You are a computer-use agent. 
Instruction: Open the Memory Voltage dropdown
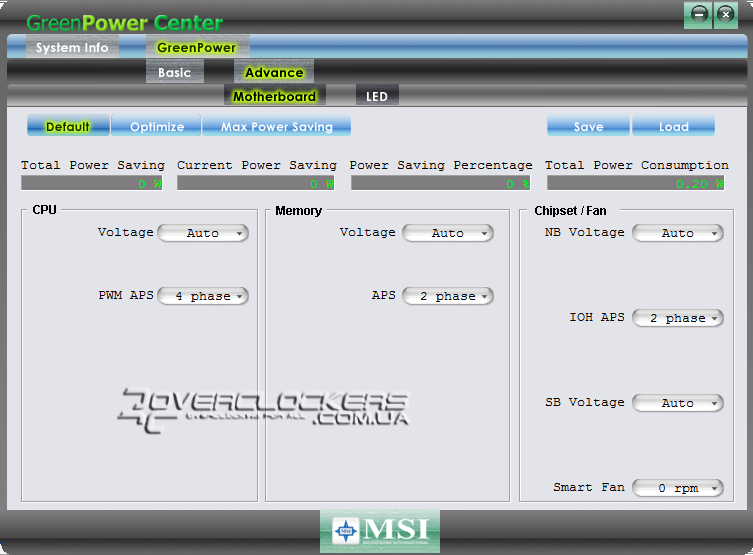(x=448, y=233)
